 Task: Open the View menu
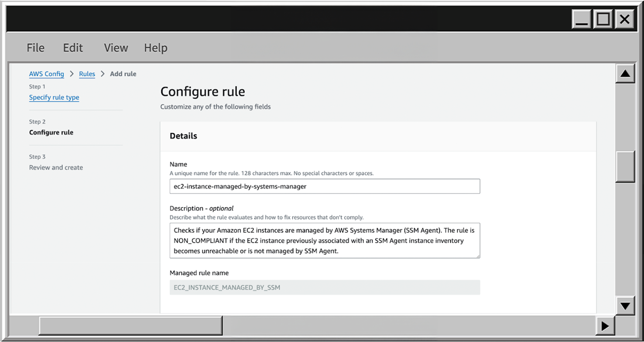click(x=116, y=48)
